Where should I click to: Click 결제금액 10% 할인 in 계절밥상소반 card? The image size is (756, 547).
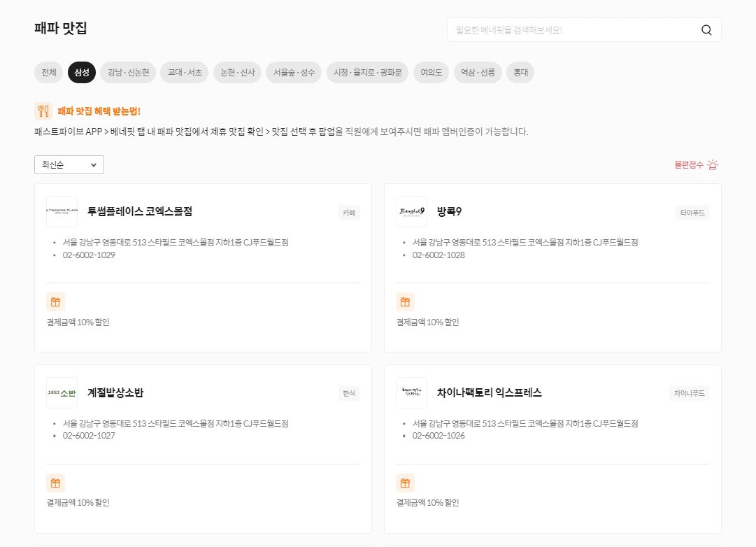(x=78, y=503)
